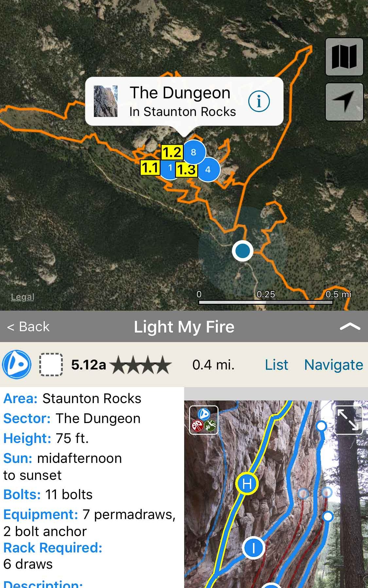Tick the dashed route checkbox
The height and width of the screenshot is (588, 368).
coord(51,365)
